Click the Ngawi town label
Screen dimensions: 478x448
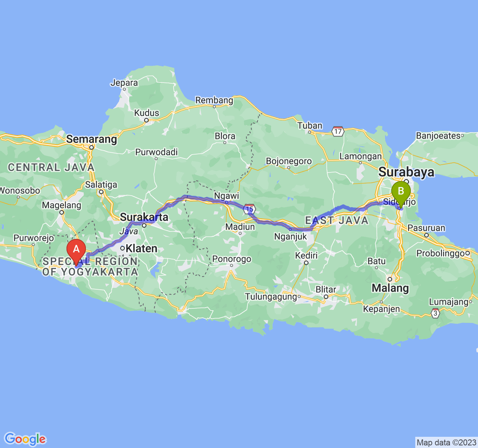(226, 196)
